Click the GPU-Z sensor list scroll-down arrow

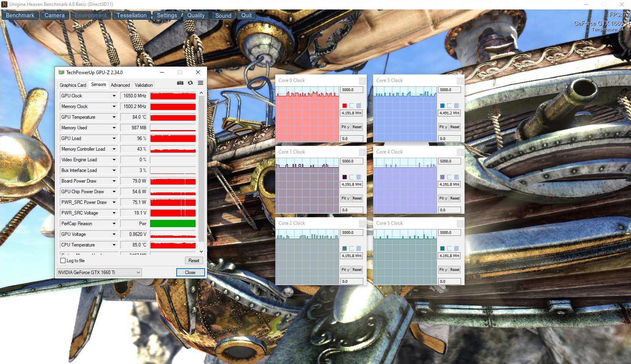(201, 251)
